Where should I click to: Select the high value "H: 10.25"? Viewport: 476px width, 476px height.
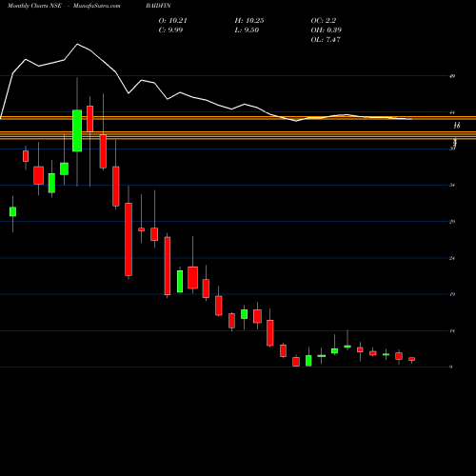[x=249, y=21]
